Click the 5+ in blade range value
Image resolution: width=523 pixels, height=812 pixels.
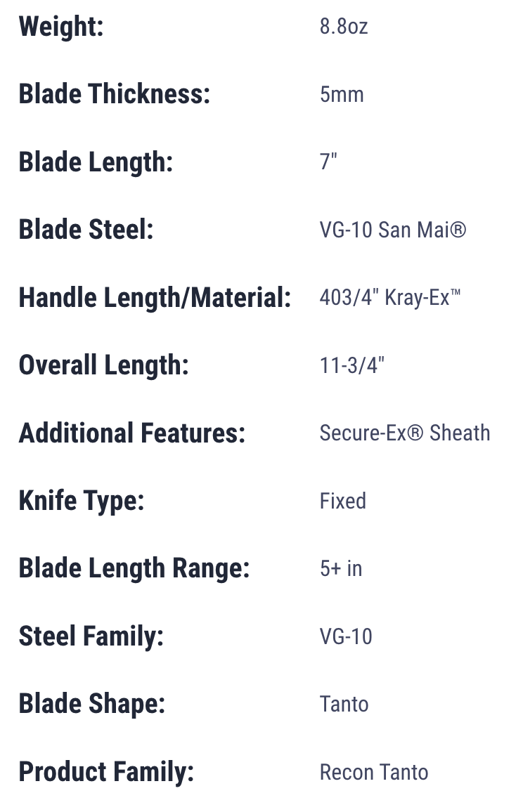(x=341, y=568)
